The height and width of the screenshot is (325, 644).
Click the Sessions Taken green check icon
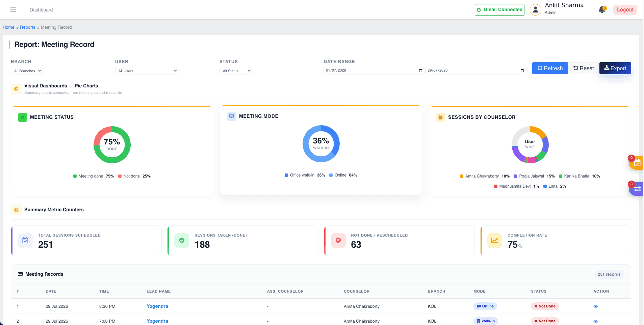tap(182, 241)
